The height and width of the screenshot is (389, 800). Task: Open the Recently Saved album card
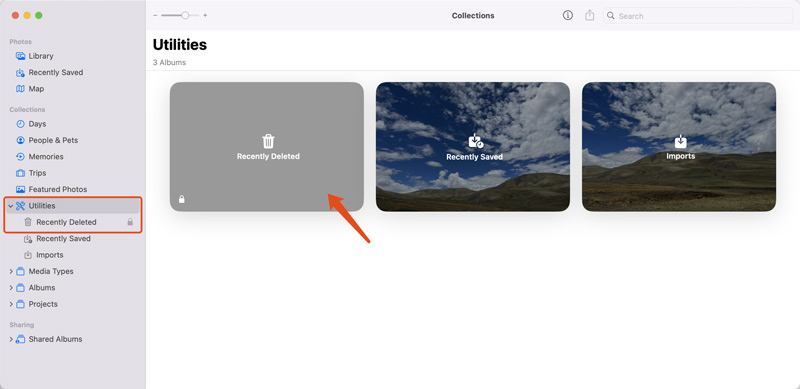[473, 147]
